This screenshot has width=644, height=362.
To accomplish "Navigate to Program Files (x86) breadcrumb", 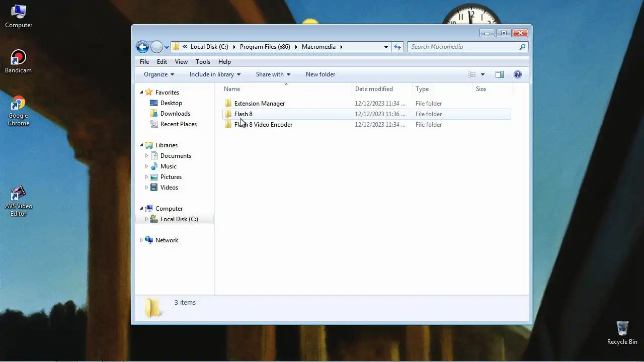I will (x=265, y=47).
